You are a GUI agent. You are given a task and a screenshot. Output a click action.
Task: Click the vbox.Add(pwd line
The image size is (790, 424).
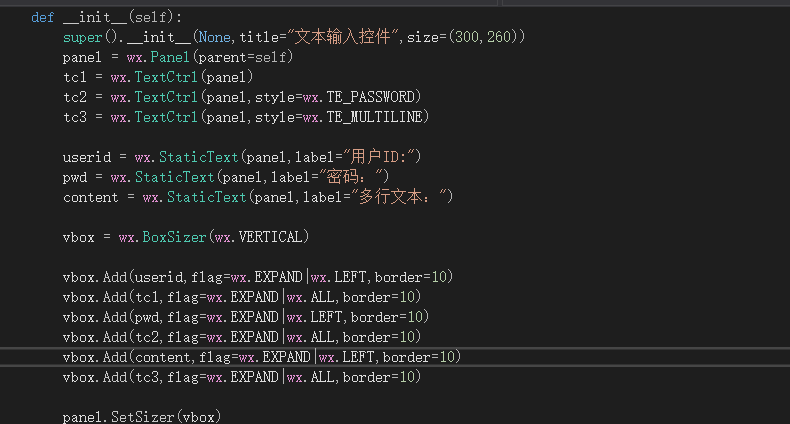coord(246,317)
